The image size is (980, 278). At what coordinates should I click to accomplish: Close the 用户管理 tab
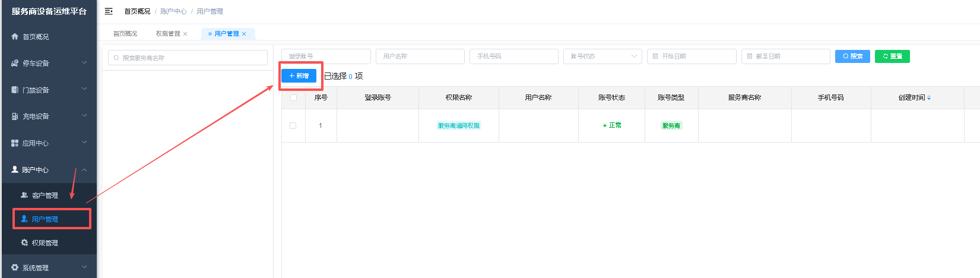tap(244, 34)
